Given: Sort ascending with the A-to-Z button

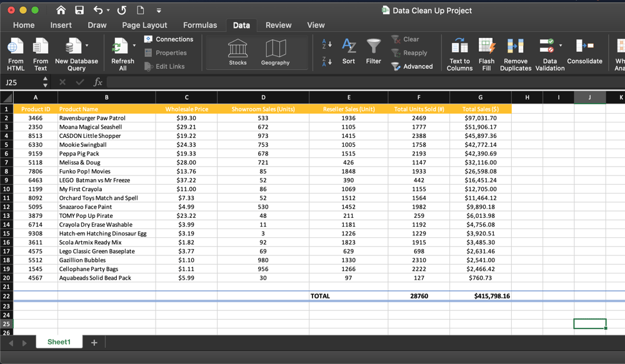Looking at the screenshot, I should coord(327,44).
